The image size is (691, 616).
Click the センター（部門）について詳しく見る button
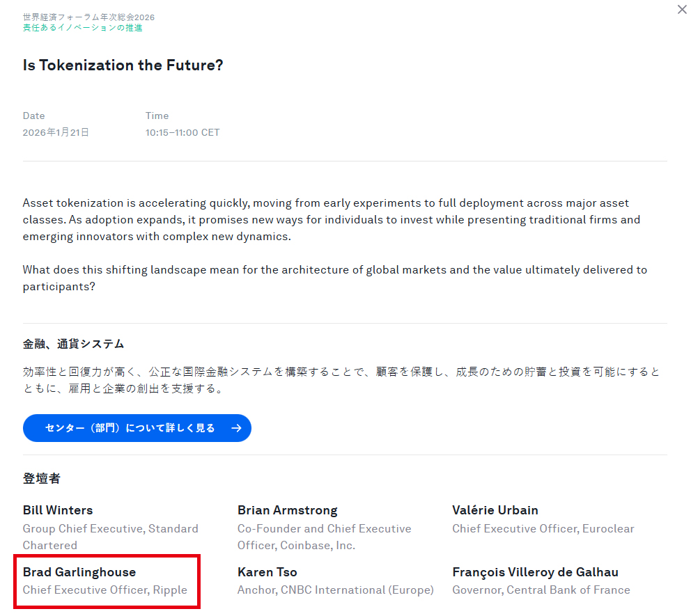[137, 428]
